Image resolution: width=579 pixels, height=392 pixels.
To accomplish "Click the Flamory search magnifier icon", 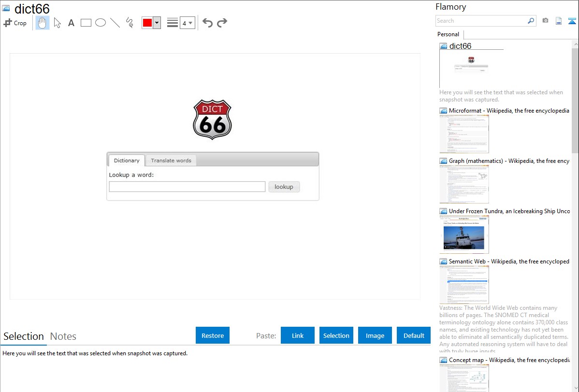I will 531,21.
